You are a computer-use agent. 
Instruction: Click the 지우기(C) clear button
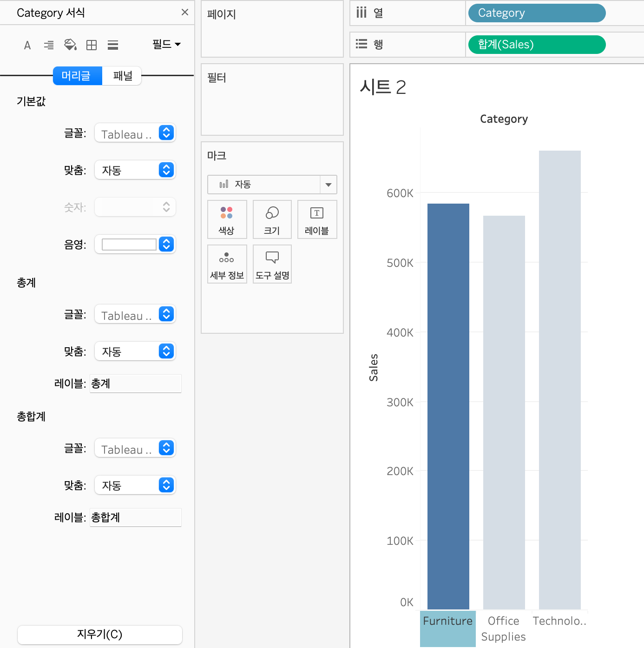[100, 635]
